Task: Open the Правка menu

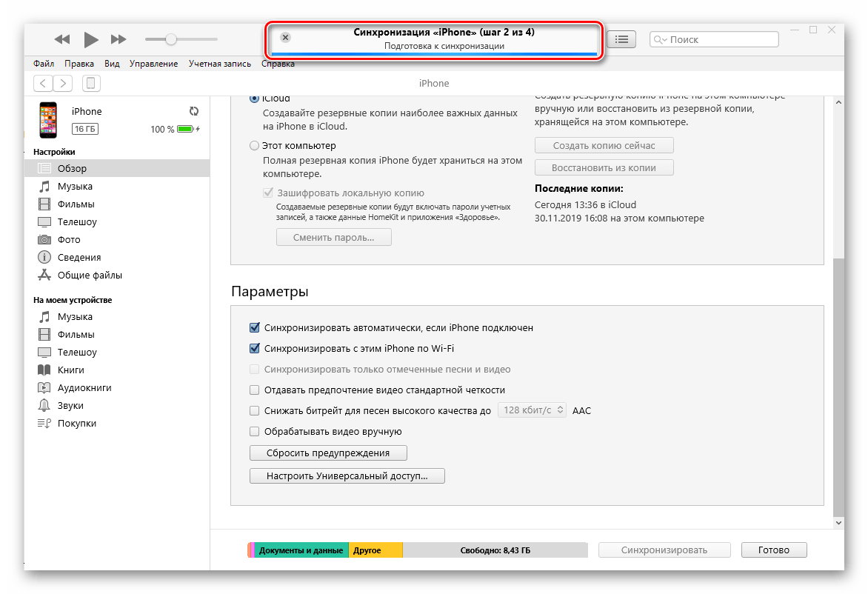Action: point(79,64)
